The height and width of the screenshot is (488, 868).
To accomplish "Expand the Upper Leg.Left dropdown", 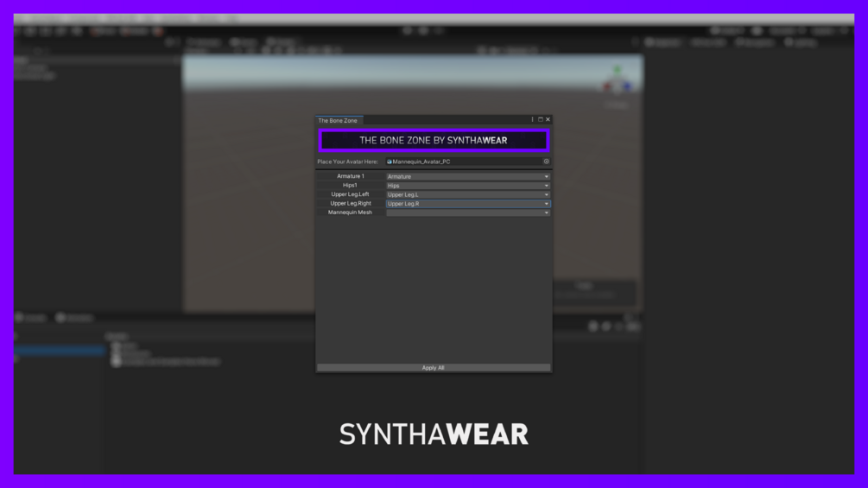I will pyautogui.click(x=468, y=194).
